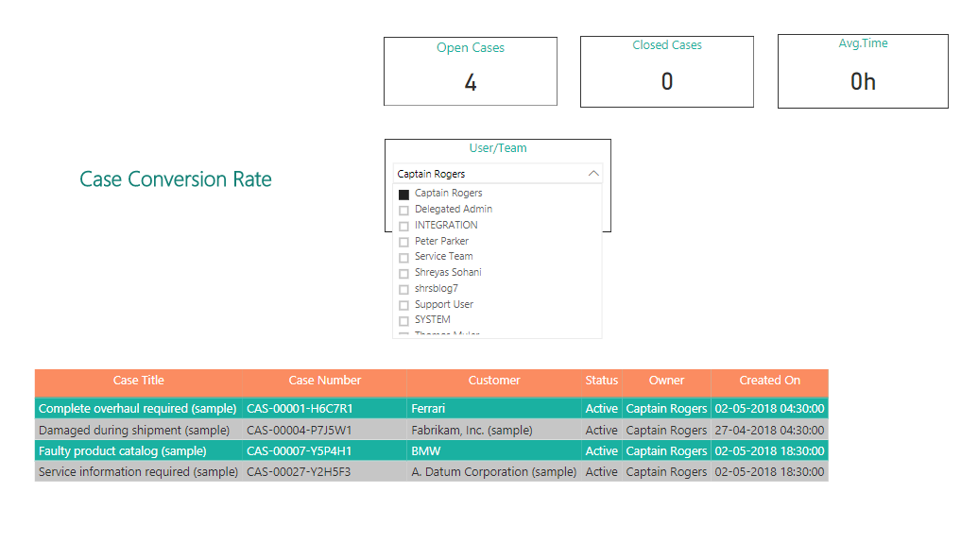The width and height of the screenshot is (961, 560).
Task: Click created date 27-04-2018 04:30:00
Action: (x=769, y=430)
